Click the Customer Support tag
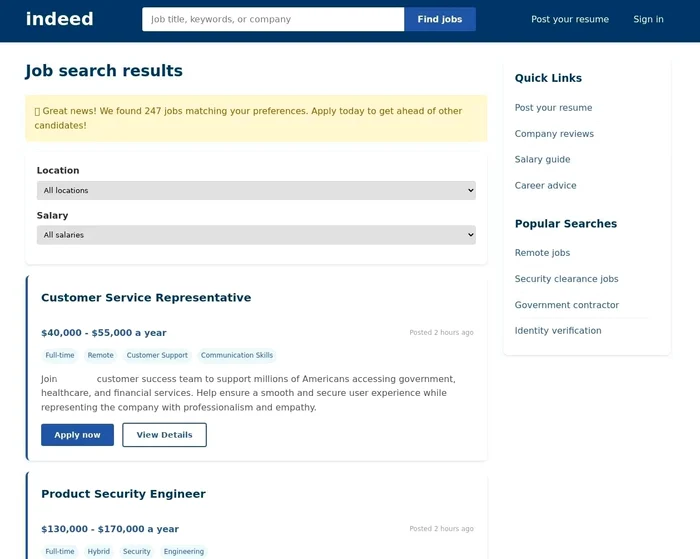Screen dimensions: 700x559 coord(157,355)
